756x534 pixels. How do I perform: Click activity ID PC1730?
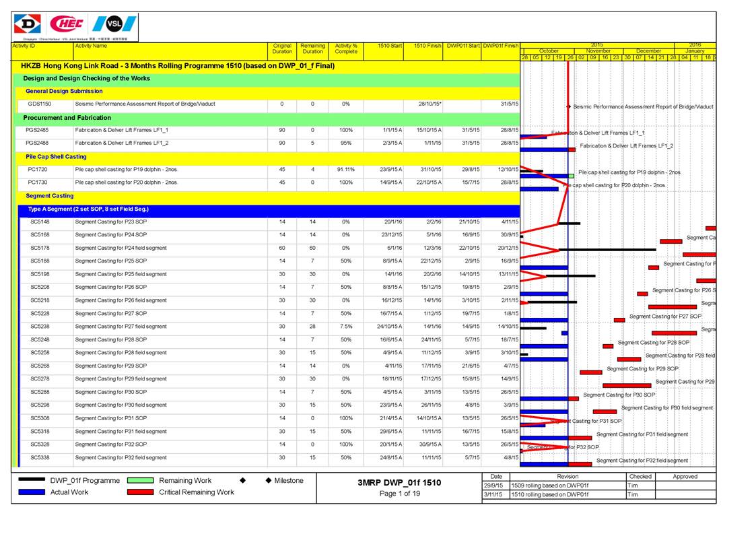(38, 182)
